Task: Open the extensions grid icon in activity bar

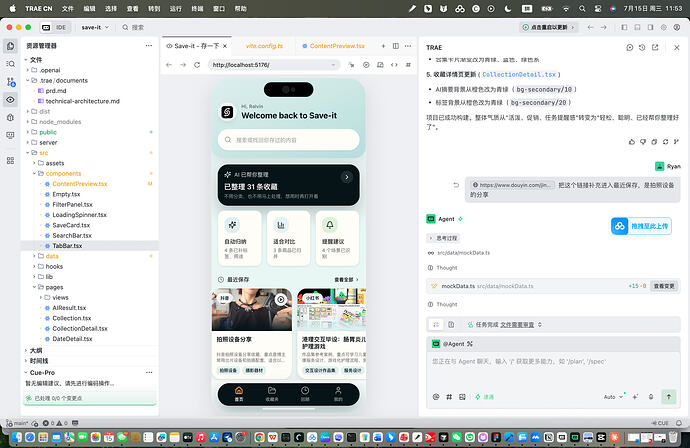Action: click(11, 161)
